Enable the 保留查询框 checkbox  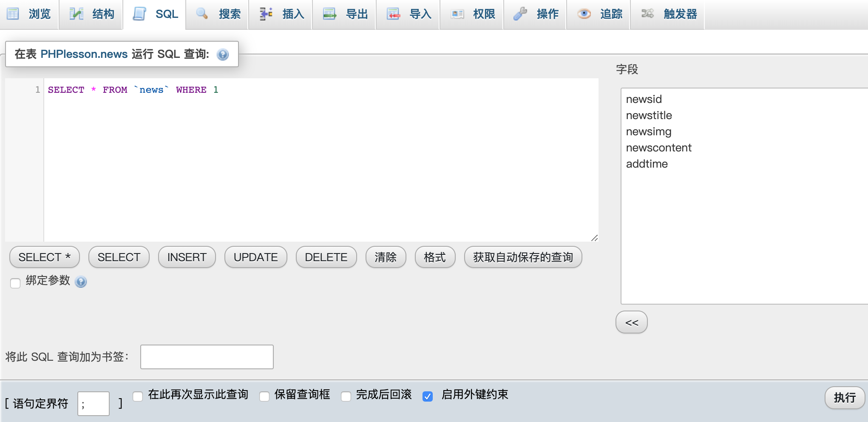click(264, 396)
